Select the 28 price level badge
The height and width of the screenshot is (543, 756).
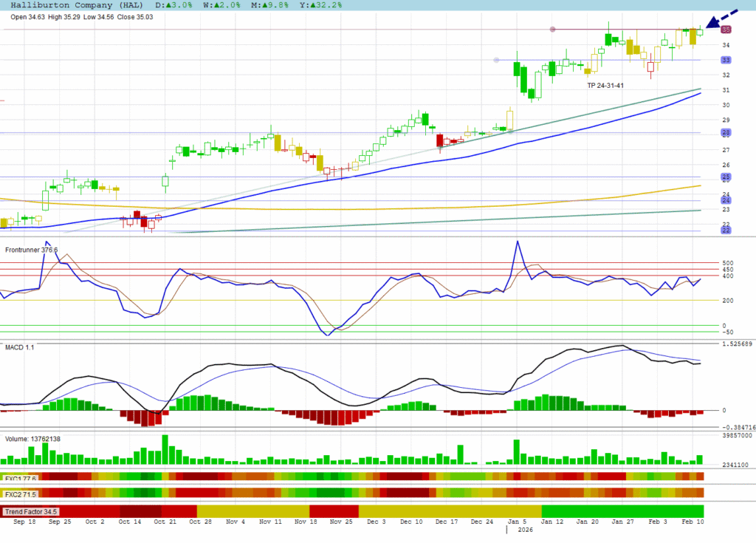tap(726, 133)
